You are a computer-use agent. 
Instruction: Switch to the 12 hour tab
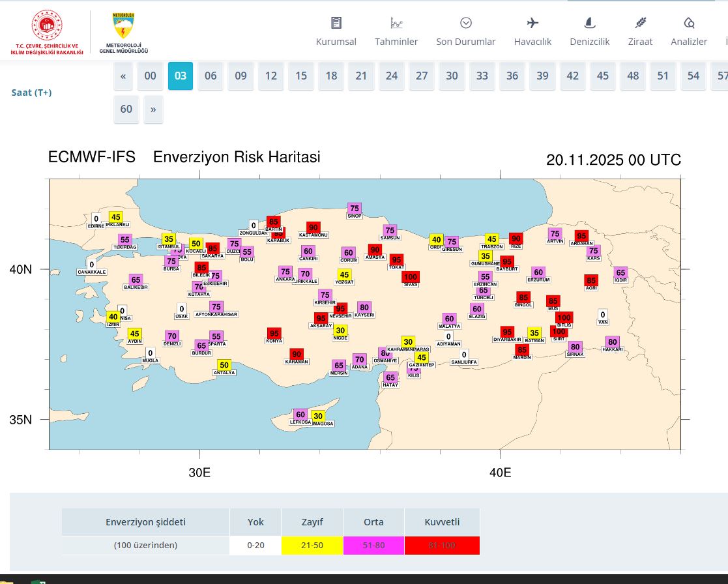pos(270,76)
